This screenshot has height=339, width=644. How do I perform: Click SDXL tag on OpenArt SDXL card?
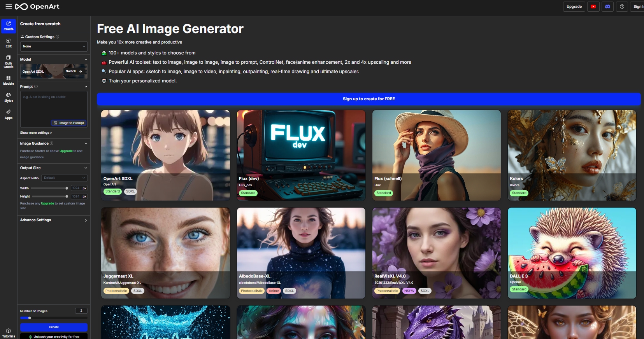point(130,191)
